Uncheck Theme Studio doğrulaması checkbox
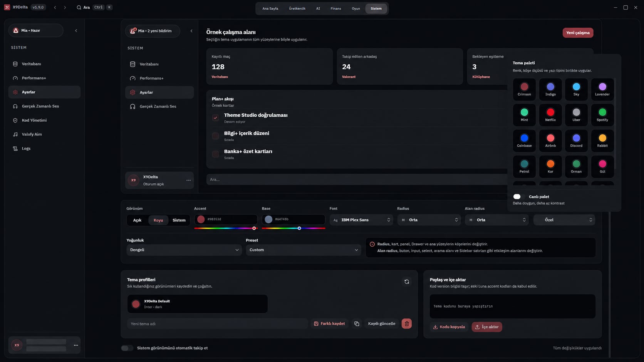 click(x=215, y=118)
